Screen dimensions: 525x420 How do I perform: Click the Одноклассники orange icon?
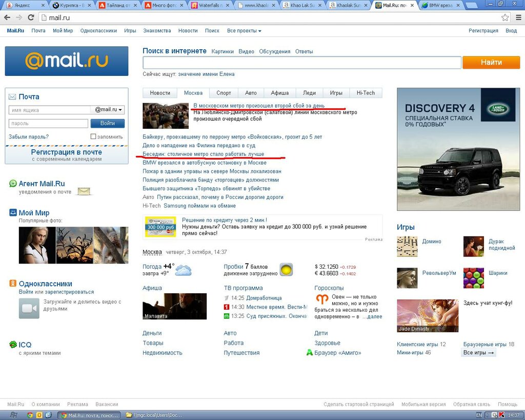[x=13, y=284]
